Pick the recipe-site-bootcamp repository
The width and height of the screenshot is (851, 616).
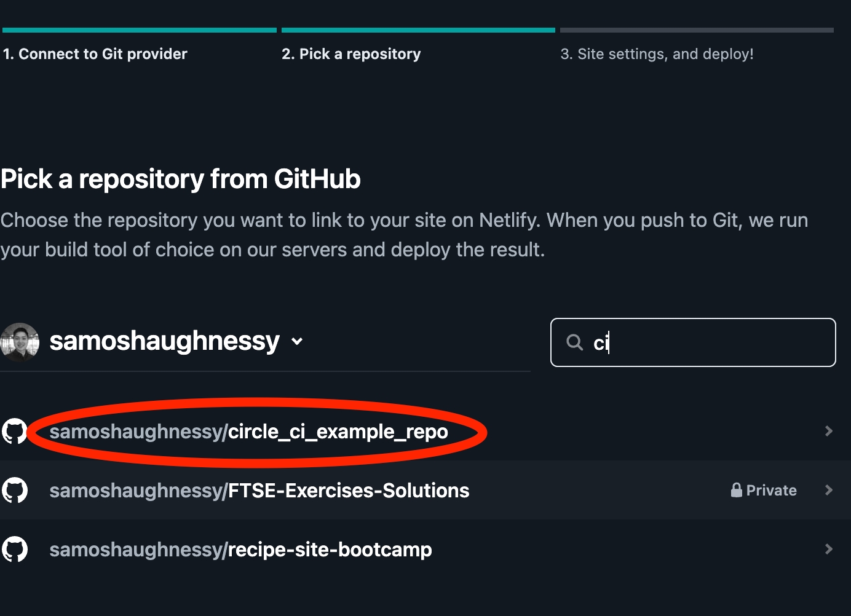click(240, 550)
